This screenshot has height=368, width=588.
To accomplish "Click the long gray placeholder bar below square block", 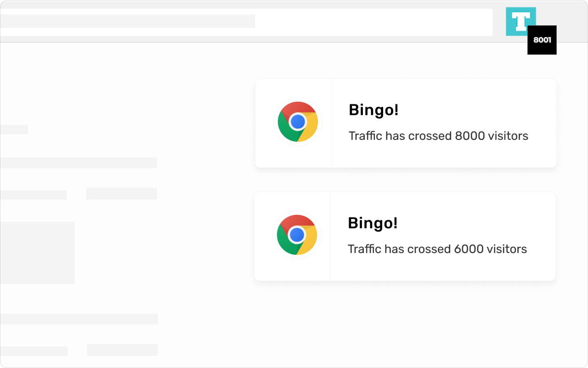I will [79, 319].
